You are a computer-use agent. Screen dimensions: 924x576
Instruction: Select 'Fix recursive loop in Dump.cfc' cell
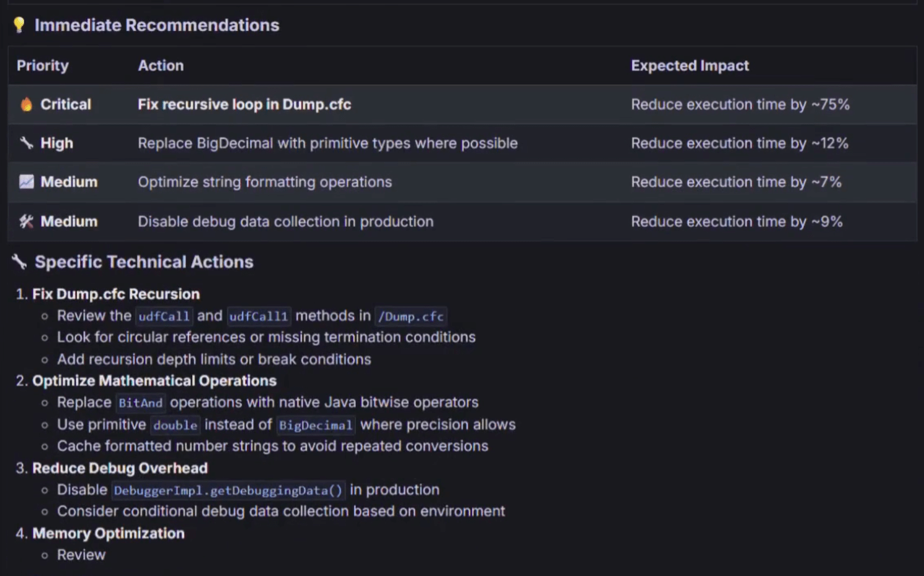(x=244, y=104)
